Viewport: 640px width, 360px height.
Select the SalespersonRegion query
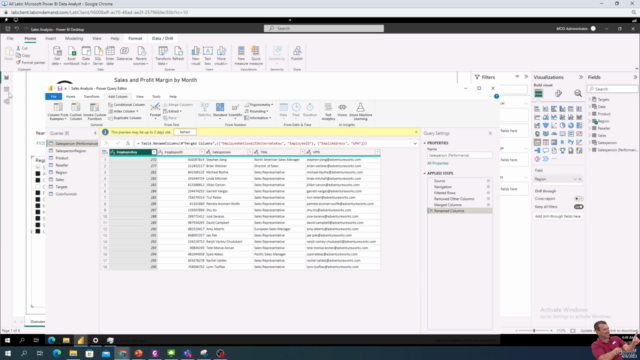[x=71, y=151]
